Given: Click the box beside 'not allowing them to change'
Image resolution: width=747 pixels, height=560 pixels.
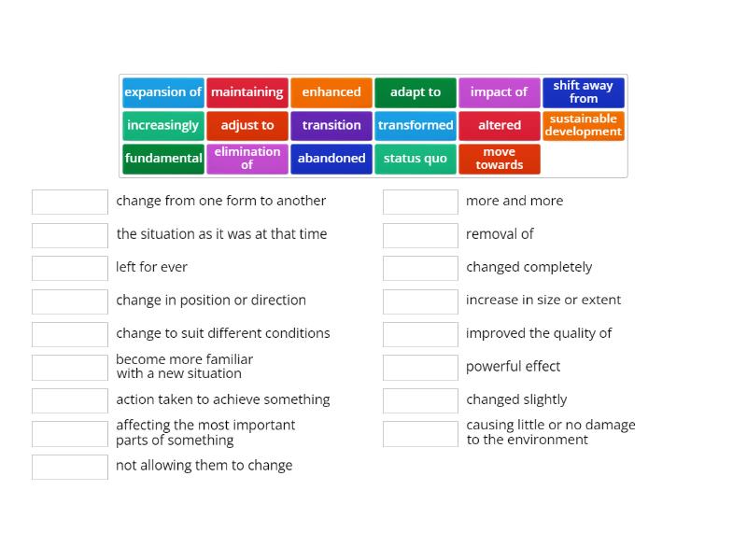Looking at the screenshot, I should (70, 467).
